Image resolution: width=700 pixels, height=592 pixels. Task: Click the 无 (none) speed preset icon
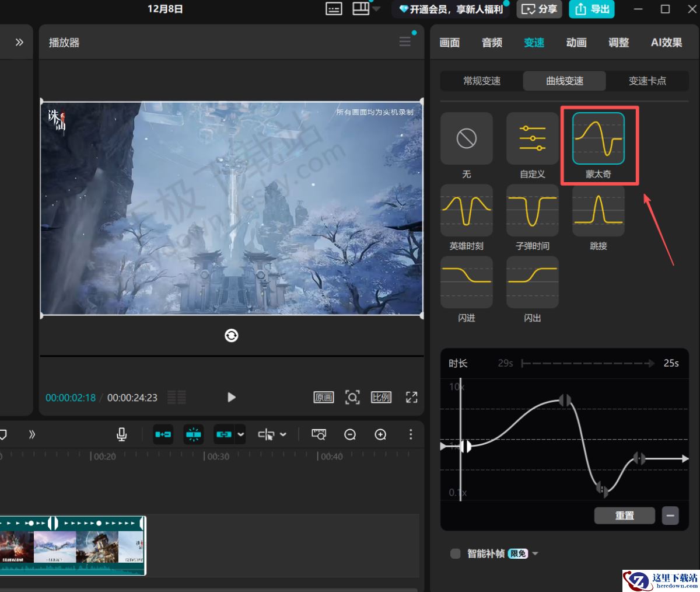466,139
